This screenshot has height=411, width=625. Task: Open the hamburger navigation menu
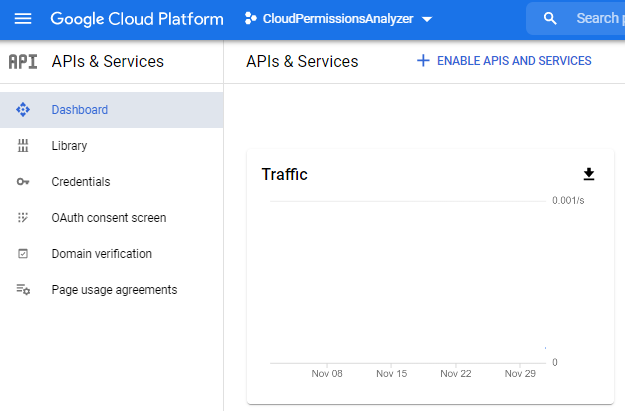tap(22, 19)
